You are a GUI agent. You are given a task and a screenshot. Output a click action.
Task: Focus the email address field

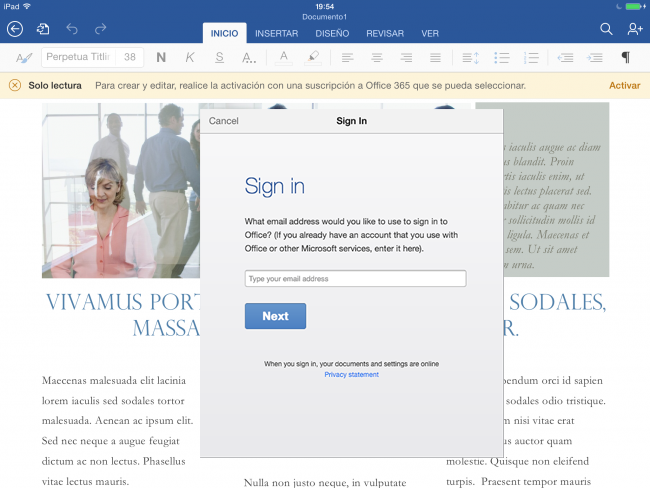tap(355, 279)
